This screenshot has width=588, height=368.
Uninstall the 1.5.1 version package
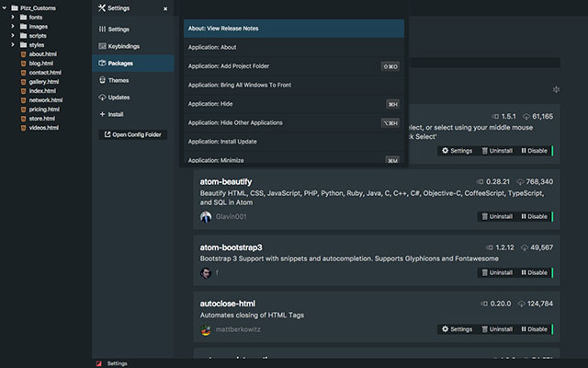[497, 151]
